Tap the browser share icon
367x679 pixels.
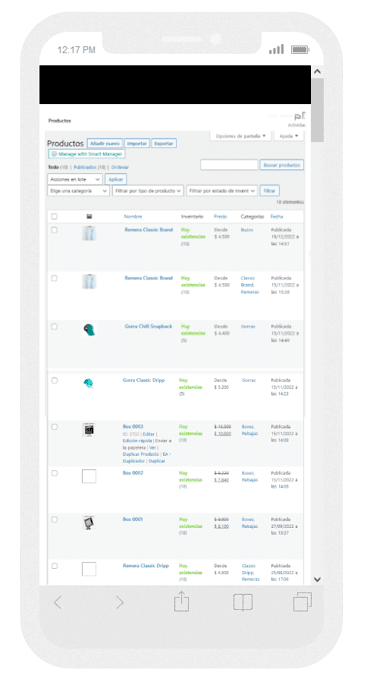[x=181, y=601]
